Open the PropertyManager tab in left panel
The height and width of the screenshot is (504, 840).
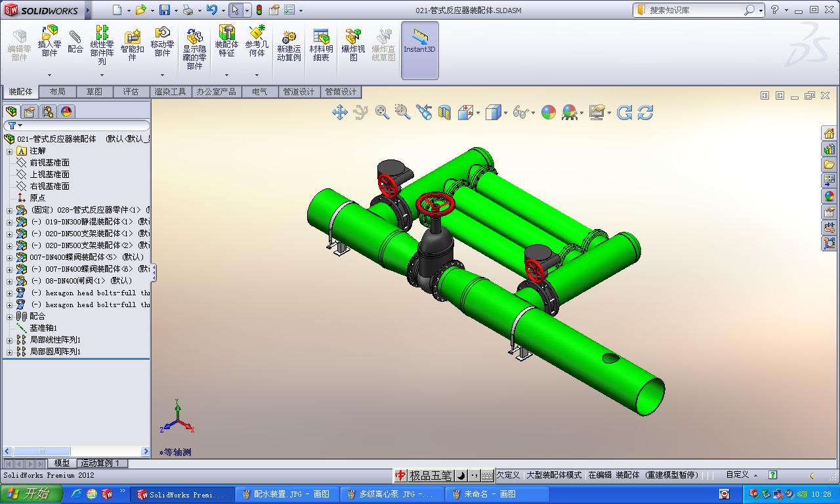(x=30, y=112)
